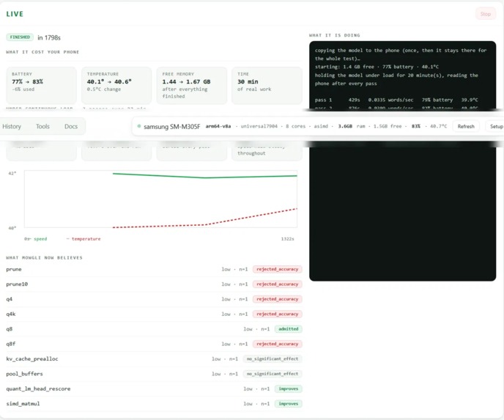504x420 pixels.
Task: Click the WHAT IT IS DOING heading
Action: click(x=334, y=35)
